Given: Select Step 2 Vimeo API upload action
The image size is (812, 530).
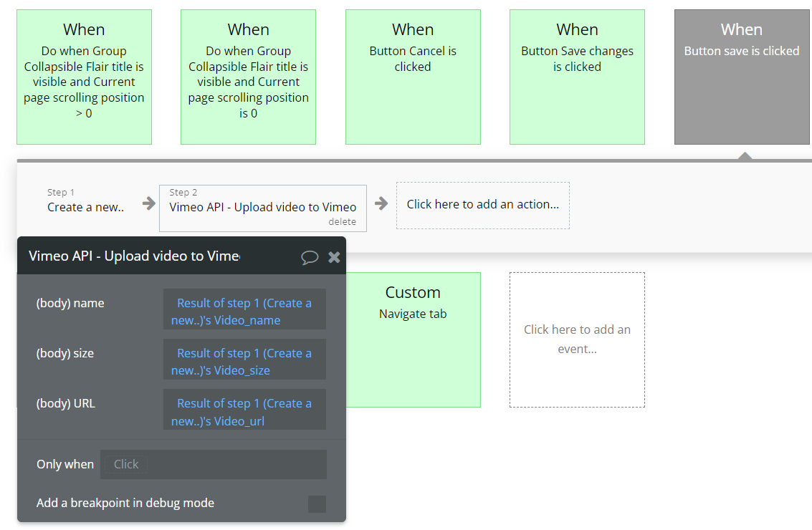Looking at the screenshot, I should [x=262, y=208].
